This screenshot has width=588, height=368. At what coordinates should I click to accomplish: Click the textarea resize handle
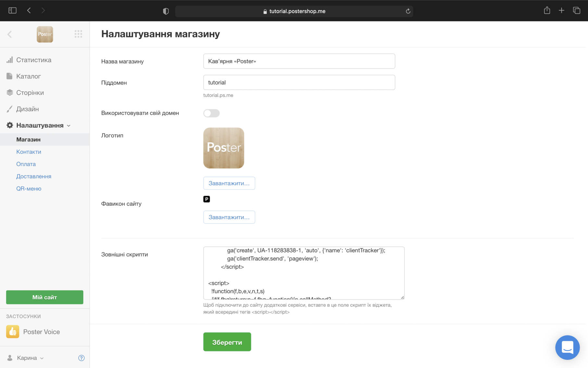pos(402,297)
